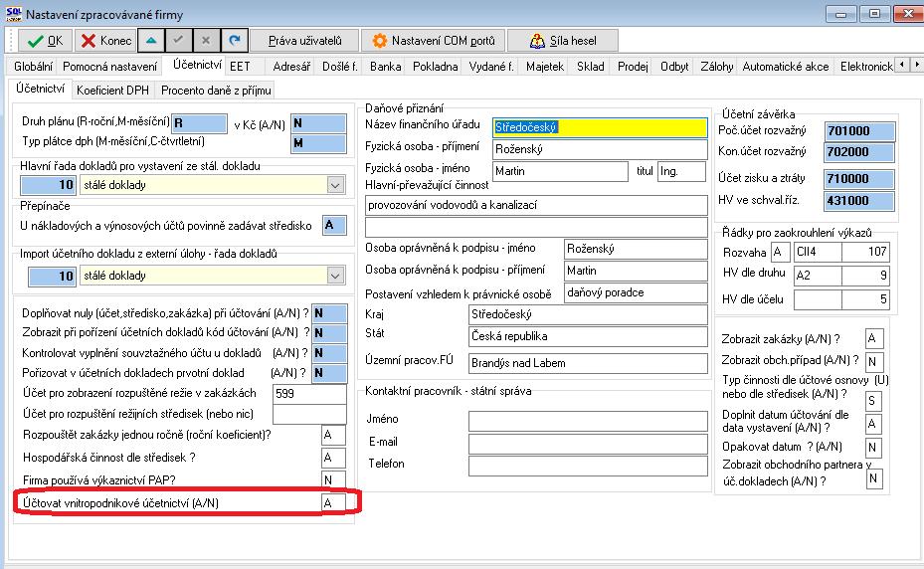924x569 pixels.
Task: Open the Adresář tab
Action: point(291,67)
